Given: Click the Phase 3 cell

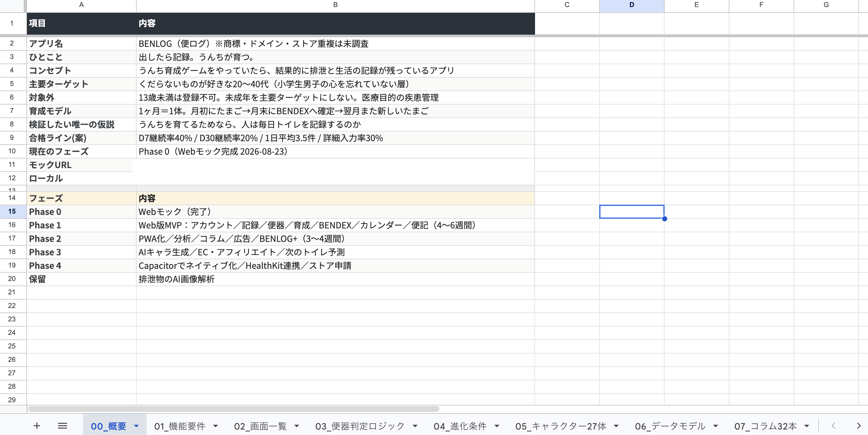Looking at the screenshot, I should 81,252.
